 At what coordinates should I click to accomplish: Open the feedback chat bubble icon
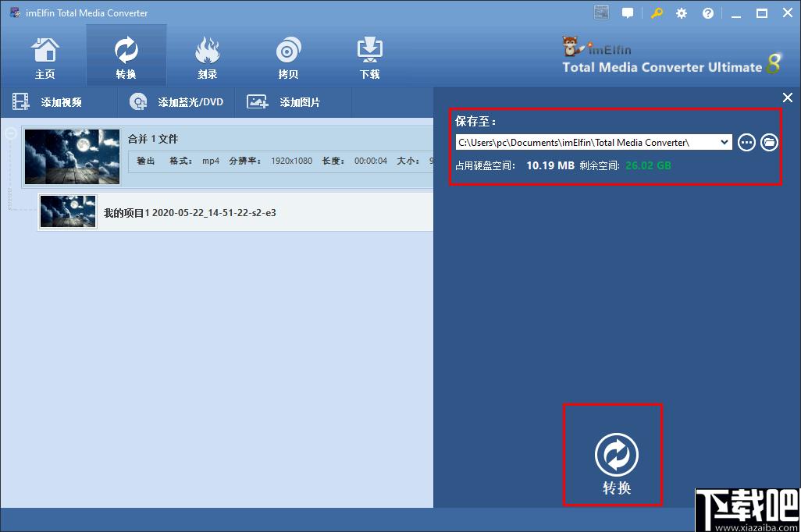(628, 13)
